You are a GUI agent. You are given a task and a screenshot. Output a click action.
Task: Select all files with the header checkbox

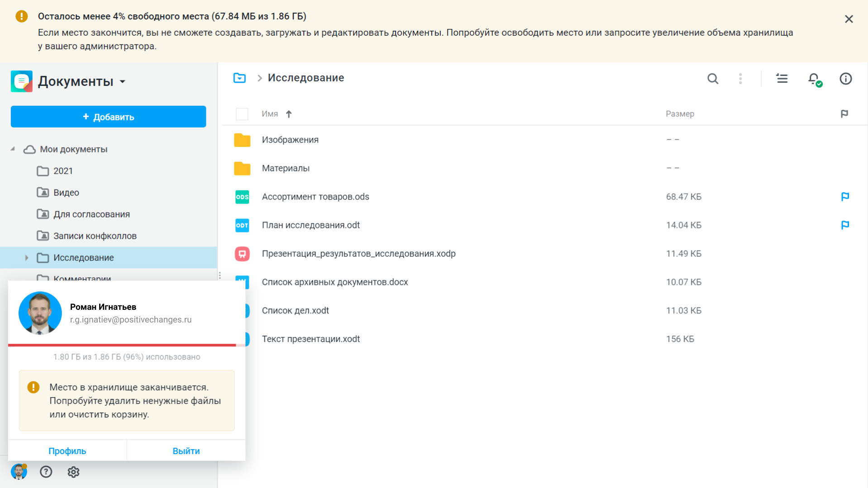click(x=242, y=114)
